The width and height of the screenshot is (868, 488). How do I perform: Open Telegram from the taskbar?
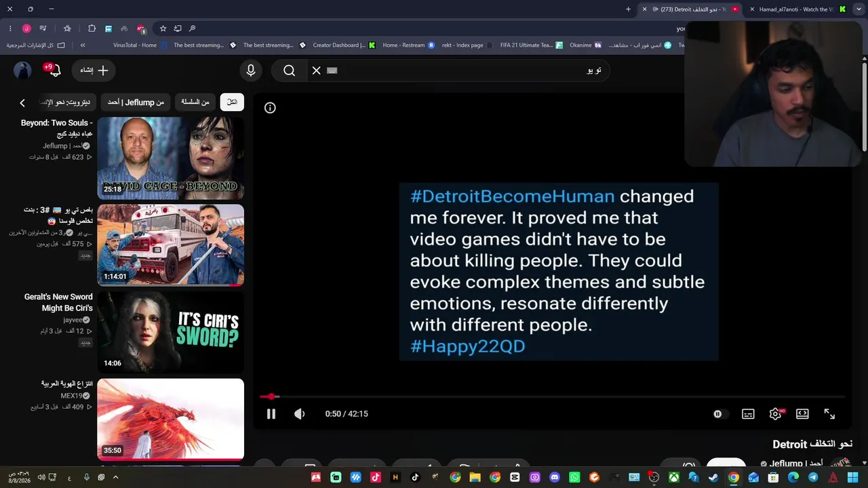click(813, 477)
